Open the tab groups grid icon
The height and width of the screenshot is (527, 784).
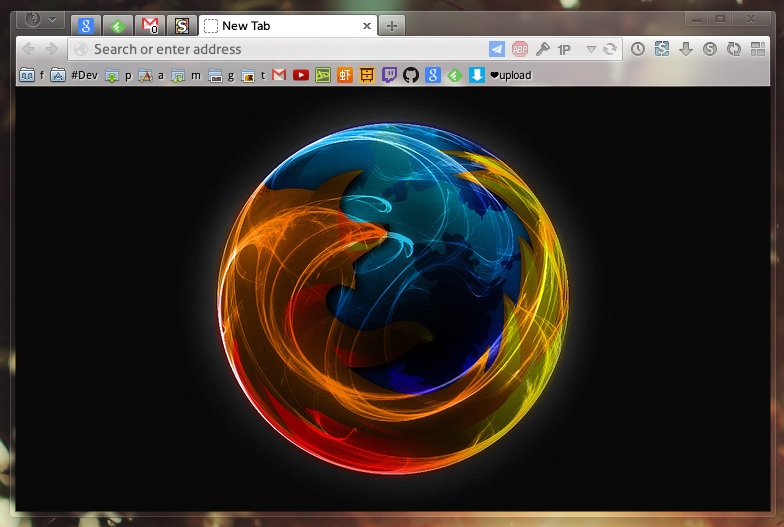(758, 49)
